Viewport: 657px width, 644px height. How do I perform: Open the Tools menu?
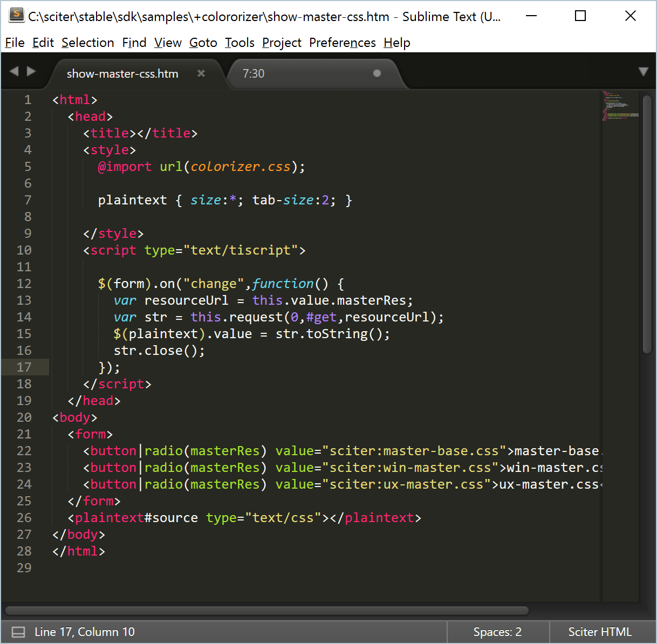(x=239, y=43)
